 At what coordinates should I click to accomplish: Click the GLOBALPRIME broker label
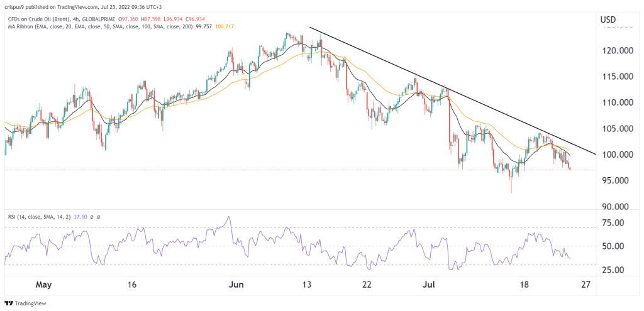point(97,19)
